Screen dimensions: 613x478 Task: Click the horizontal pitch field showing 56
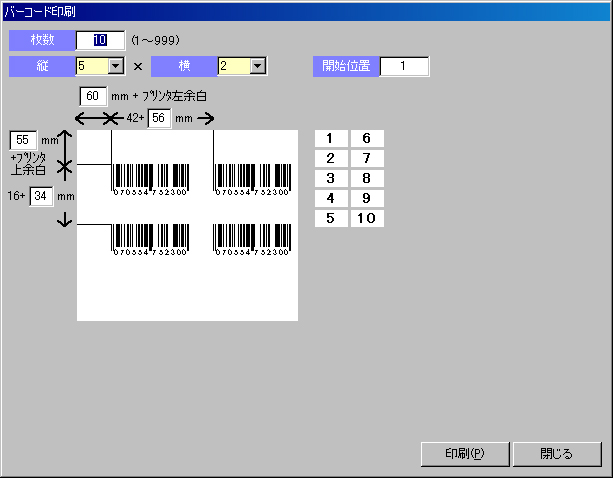(x=159, y=118)
